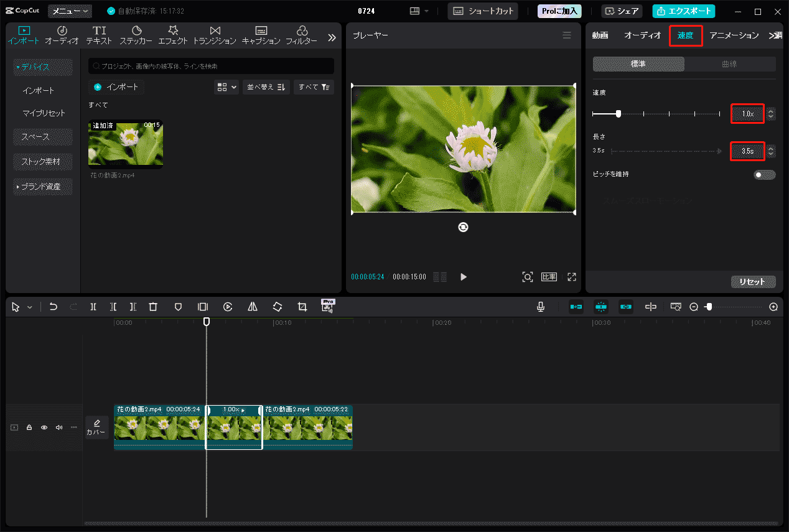The width and height of the screenshot is (789, 532).
Task: Toggle linkage of clips
Action: (x=626, y=307)
